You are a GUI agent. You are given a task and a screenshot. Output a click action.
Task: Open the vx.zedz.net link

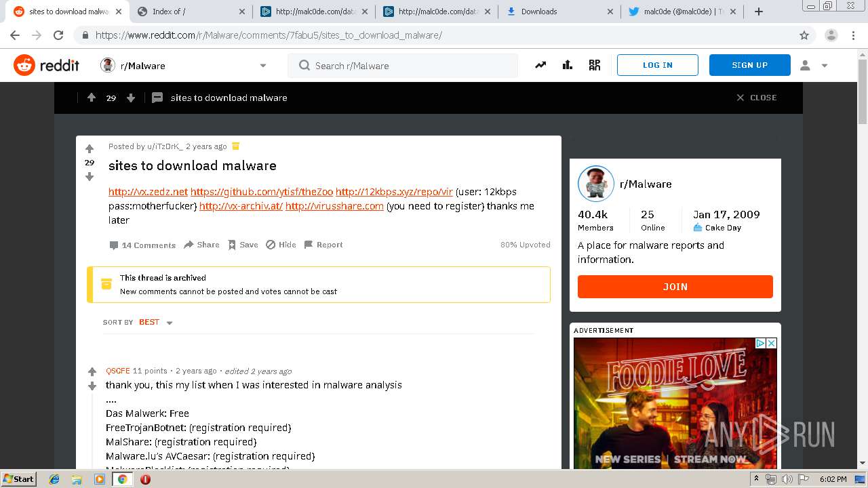point(148,192)
